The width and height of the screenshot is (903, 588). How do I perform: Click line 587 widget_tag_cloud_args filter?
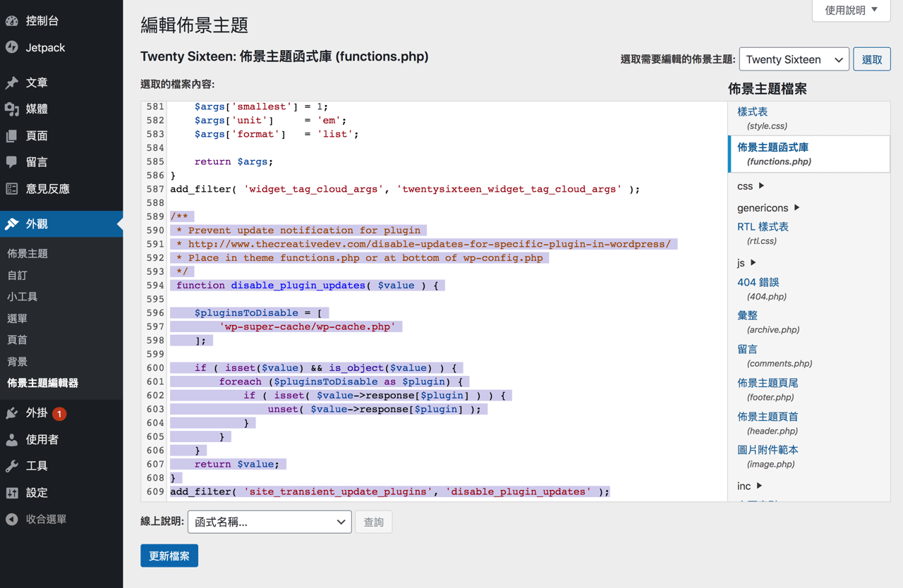[x=405, y=189]
